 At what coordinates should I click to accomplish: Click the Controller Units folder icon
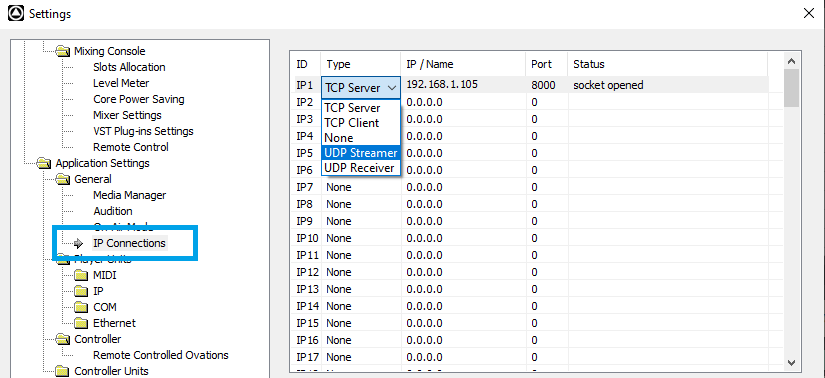(x=63, y=371)
